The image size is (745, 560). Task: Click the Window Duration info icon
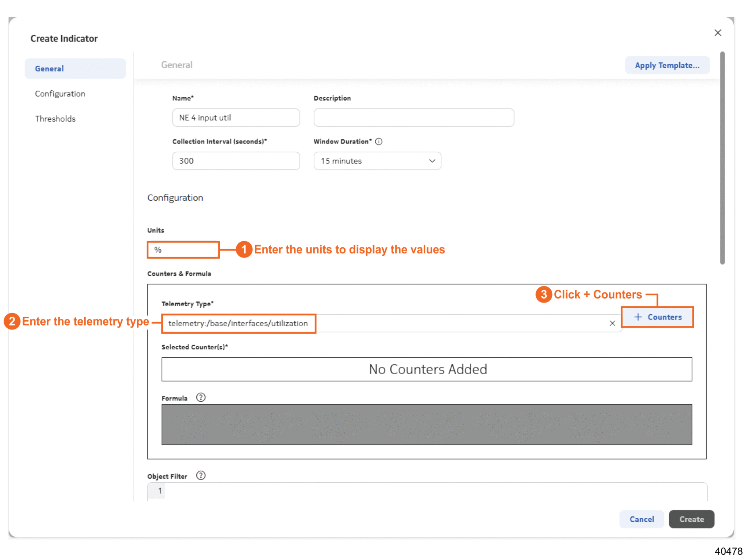[x=379, y=141]
